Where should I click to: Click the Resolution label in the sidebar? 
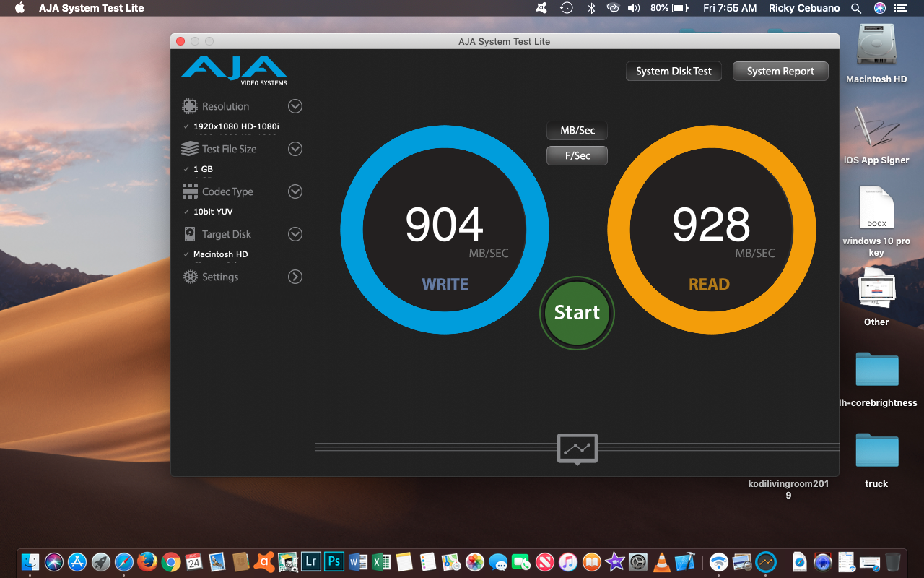pyautogui.click(x=225, y=106)
